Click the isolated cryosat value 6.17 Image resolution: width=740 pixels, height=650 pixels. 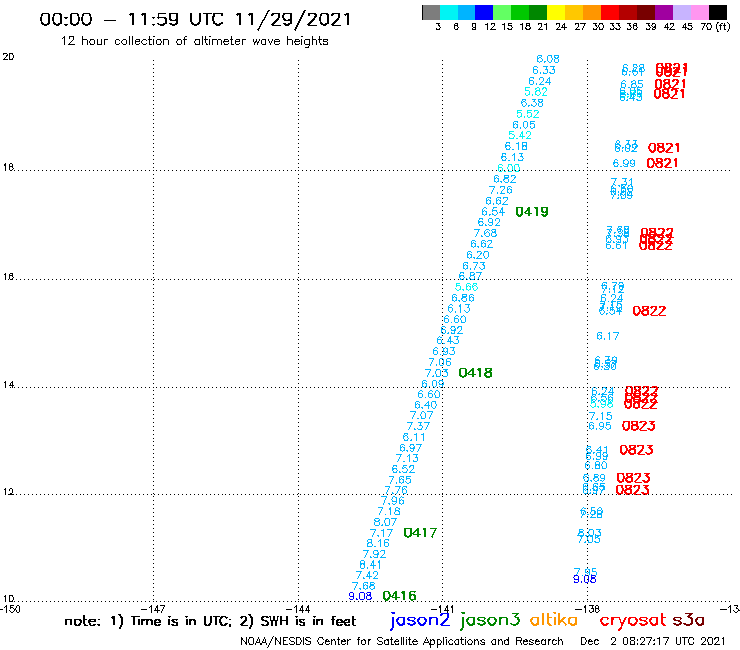(x=607, y=336)
